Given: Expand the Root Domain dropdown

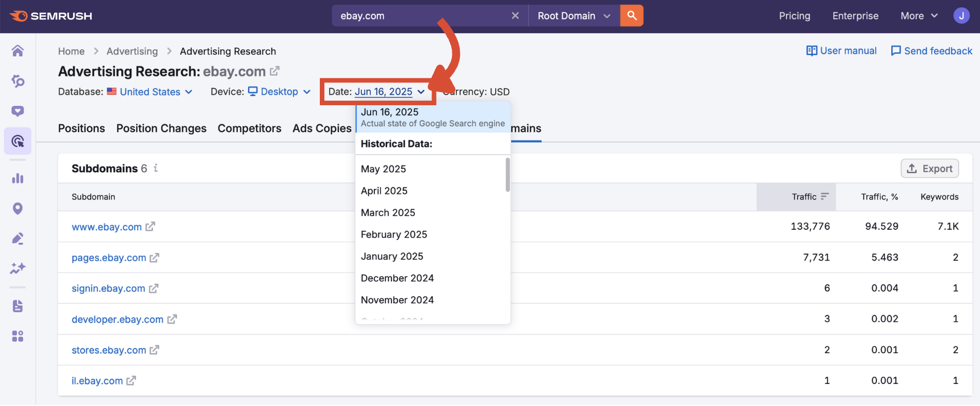Looking at the screenshot, I should [x=574, y=16].
